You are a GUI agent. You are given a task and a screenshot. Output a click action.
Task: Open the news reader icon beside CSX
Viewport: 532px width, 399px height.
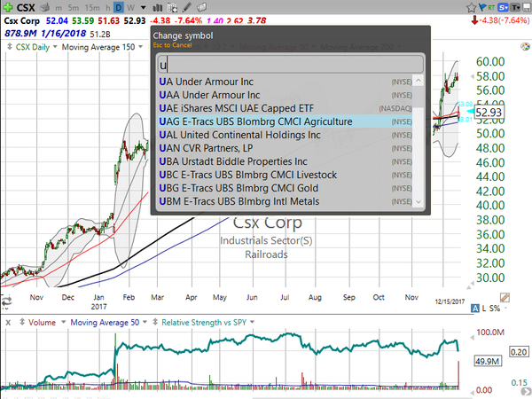click(44, 7)
